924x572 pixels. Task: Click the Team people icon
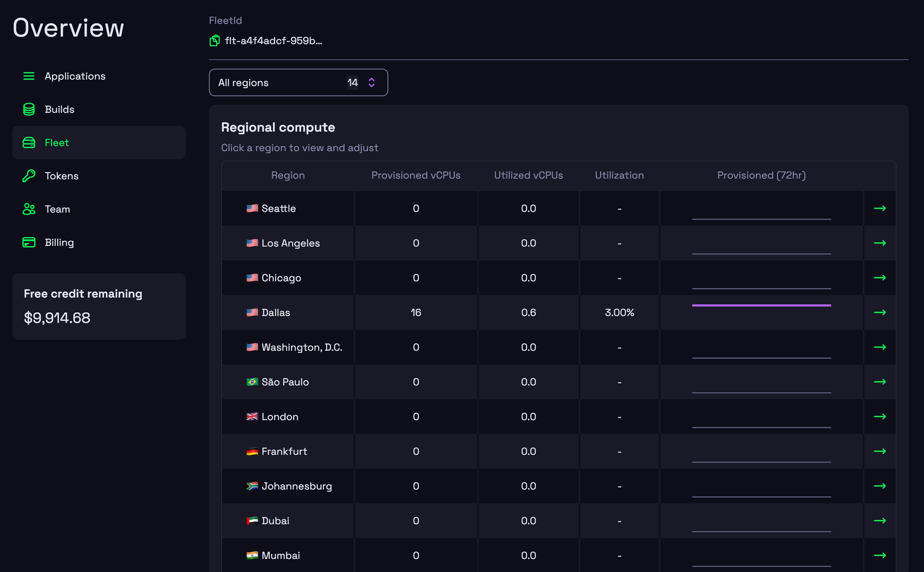pos(29,209)
